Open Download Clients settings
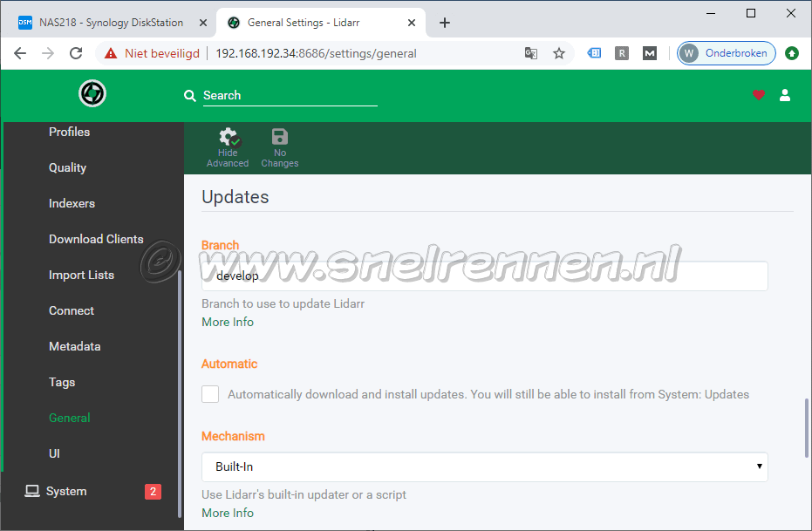 pyautogui.click(x=96, y=239)
